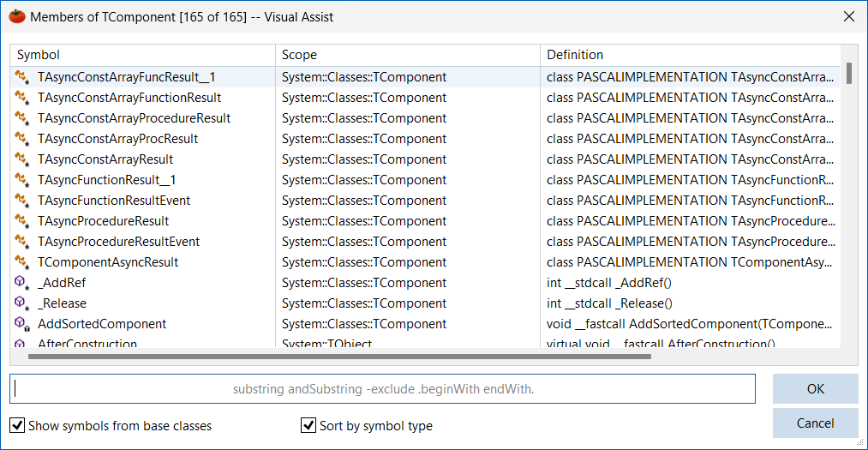The height and width of the screenshot is (450, 868).
Task: Select TAsyncFunctionResultEvent symbol
Action: tap(113, 200)
